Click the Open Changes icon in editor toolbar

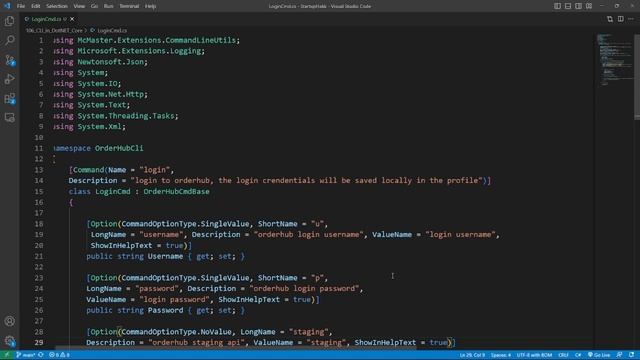click(610, 19)
